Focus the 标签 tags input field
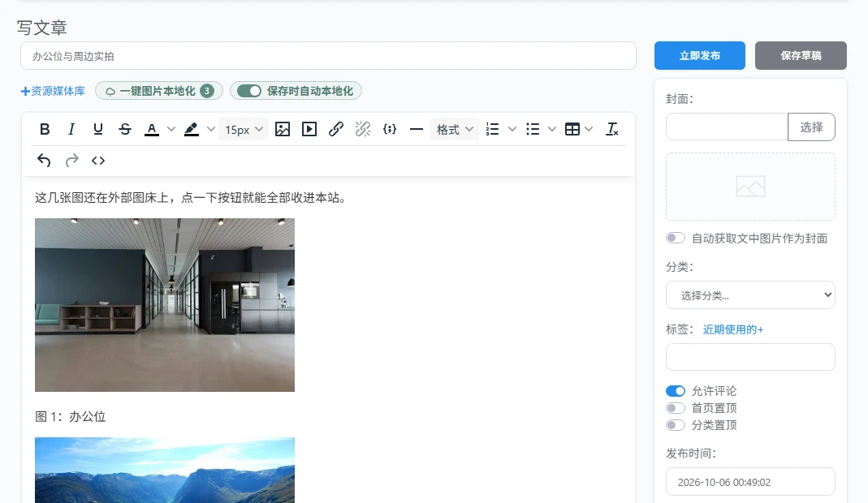 [750, 357]
